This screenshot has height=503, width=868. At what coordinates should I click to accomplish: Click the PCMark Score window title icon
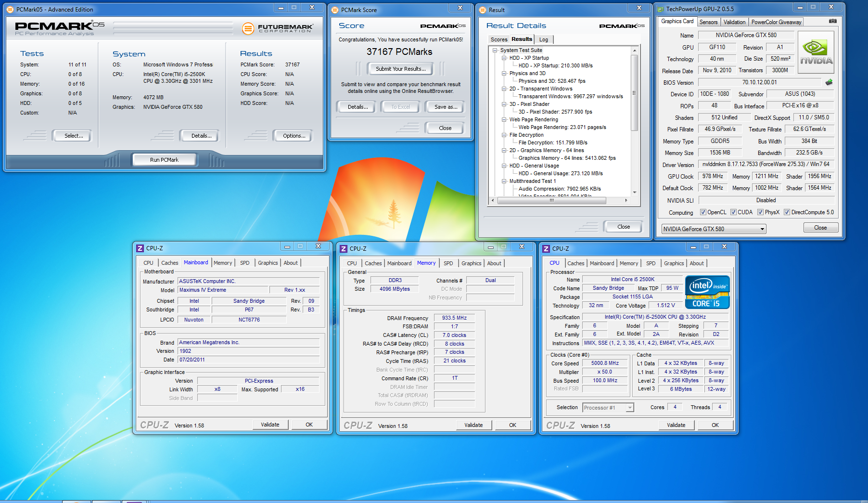point(335,10)
